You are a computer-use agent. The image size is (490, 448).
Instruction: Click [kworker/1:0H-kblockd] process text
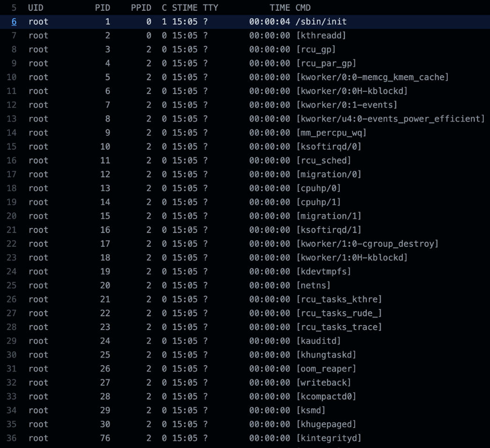[x=352, y=257]
